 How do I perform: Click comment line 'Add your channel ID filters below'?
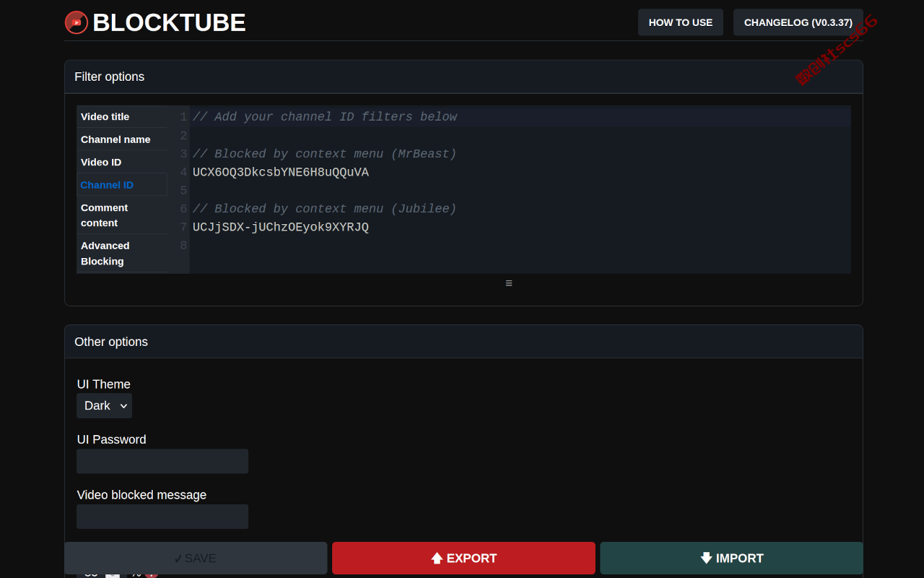tap(325, 116)
